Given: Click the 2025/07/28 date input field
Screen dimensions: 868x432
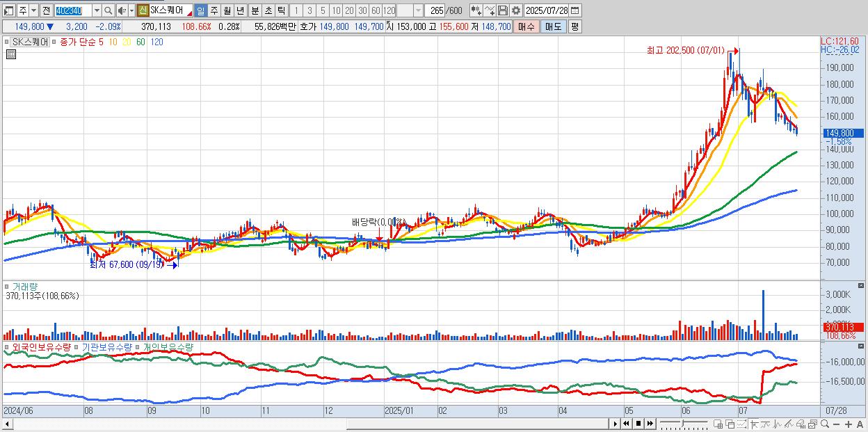Looking at the screenshot, I should click(x=546, y=10).
